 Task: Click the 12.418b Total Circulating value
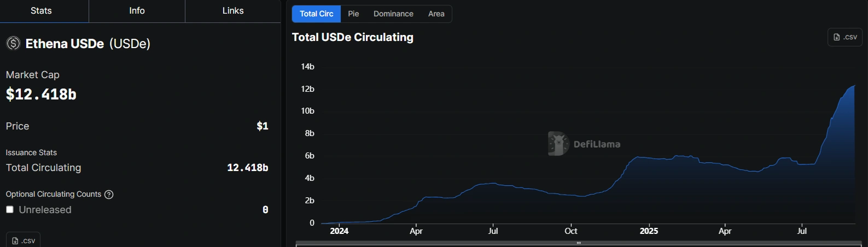pos(247,168)
